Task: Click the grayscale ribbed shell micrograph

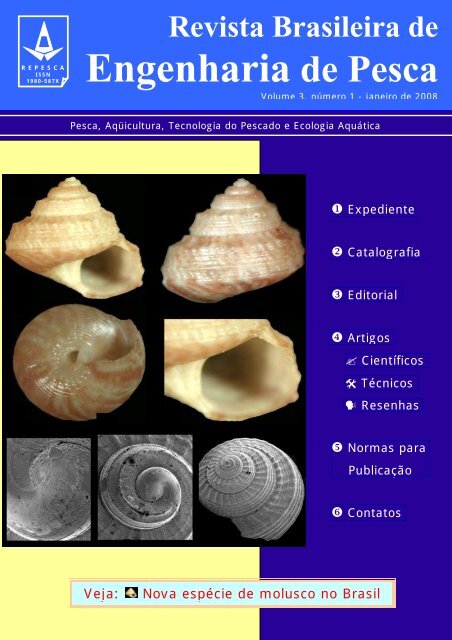Action: pos(252,489)
